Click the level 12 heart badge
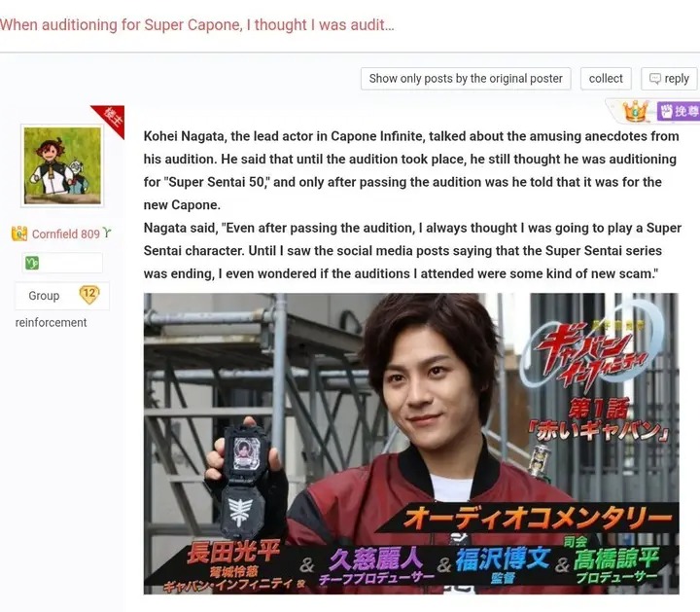Screen dimensions: 700x612 [89, 295]
